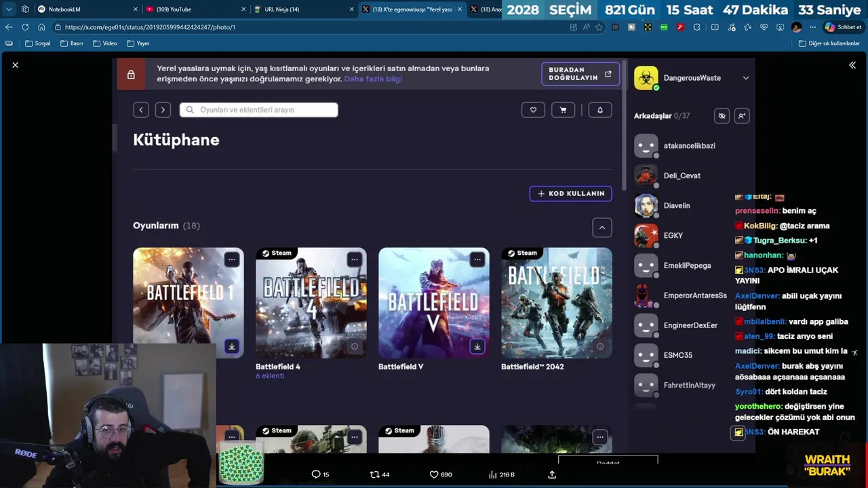Expand the DangerousWaste account dropdown
Viewport: 868px width, 488px height.
click(x=745, y=78)
